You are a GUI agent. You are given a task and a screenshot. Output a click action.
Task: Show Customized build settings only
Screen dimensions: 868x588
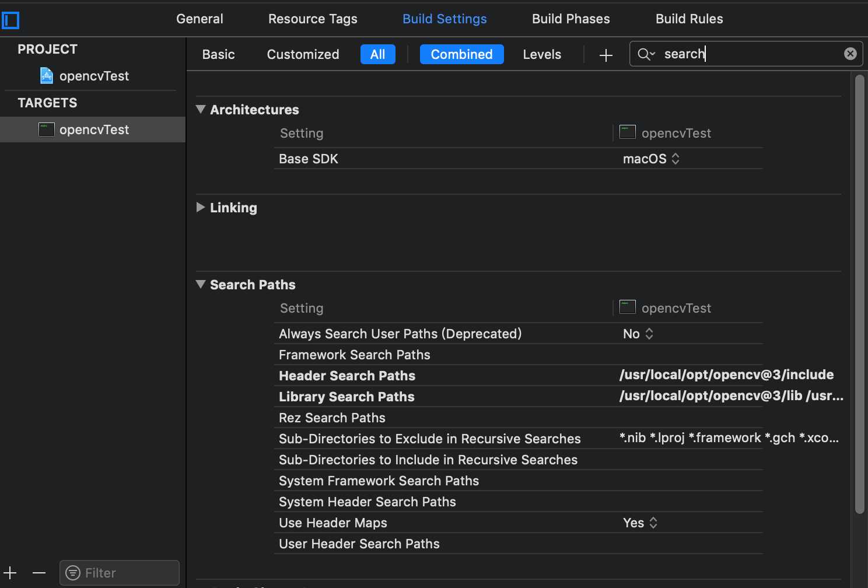point(303,54)
